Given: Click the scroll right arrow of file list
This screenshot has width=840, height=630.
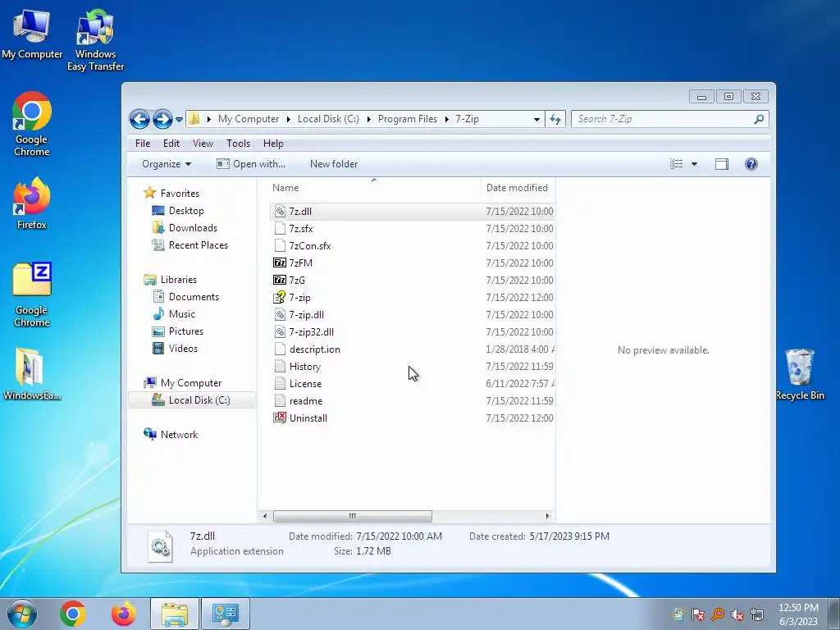Looking at the screenshot, I should tap(547, 517).
